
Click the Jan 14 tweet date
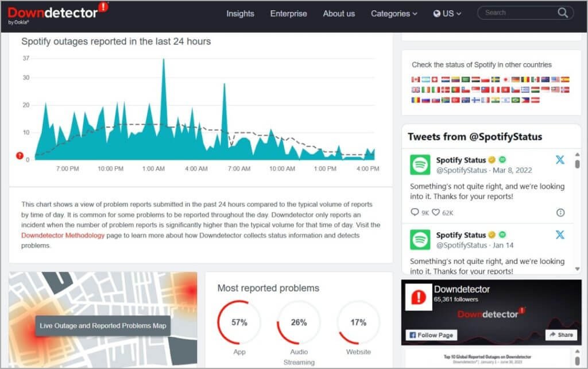(x=503, y=245)
